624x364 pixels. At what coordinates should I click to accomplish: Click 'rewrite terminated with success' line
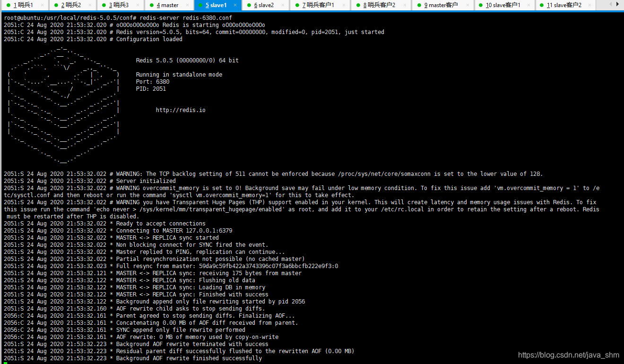point(136,344)
